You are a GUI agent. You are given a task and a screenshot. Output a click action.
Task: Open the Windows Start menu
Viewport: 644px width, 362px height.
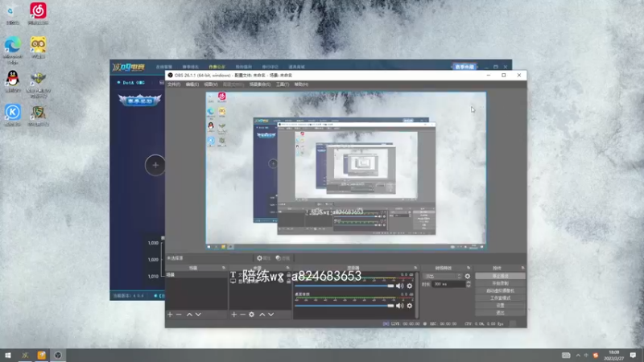8,355
